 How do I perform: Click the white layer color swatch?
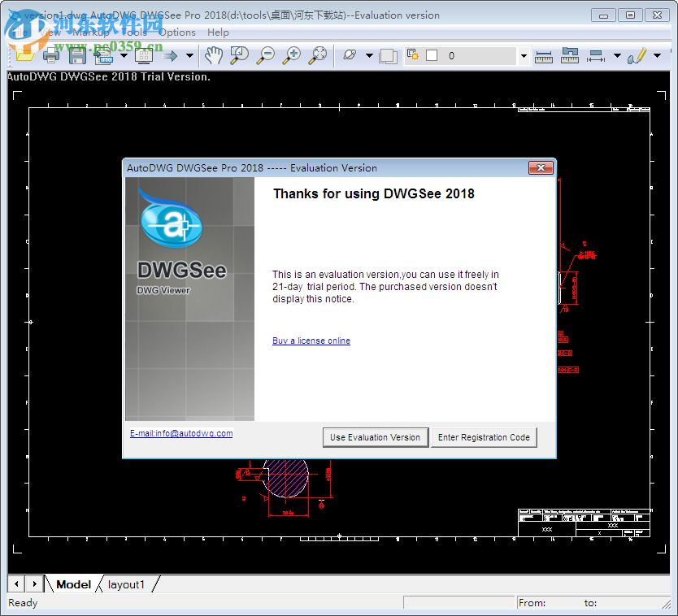coord(432,55)
